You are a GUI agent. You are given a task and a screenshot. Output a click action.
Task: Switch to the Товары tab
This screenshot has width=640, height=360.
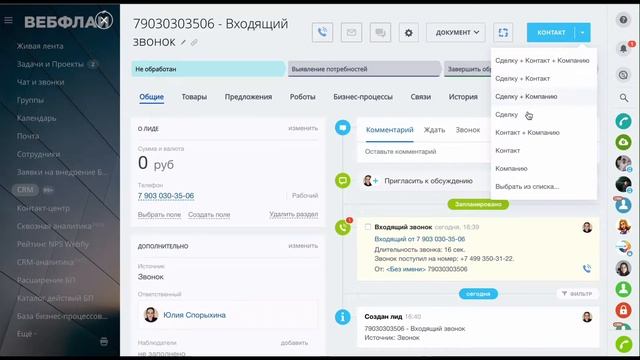pyautogui.click(x=194, y=97)
